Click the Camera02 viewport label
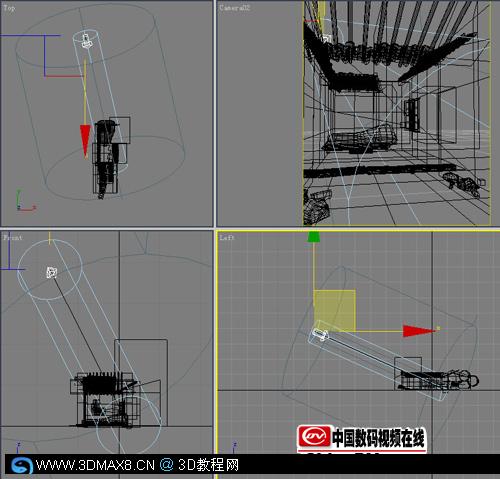 coord(234,8)
